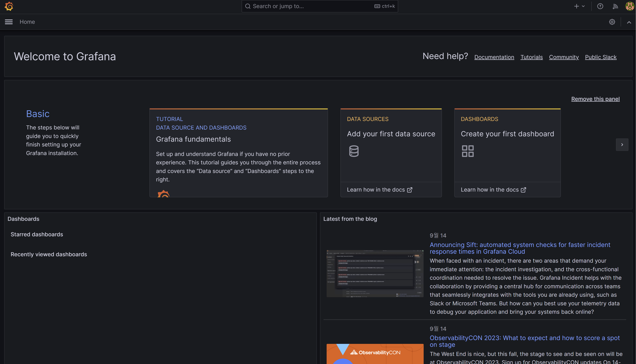The width and height of the screenshot is (636, 364).
Task: Open the news feed RSS icon
Action: (x=615, y=6)
